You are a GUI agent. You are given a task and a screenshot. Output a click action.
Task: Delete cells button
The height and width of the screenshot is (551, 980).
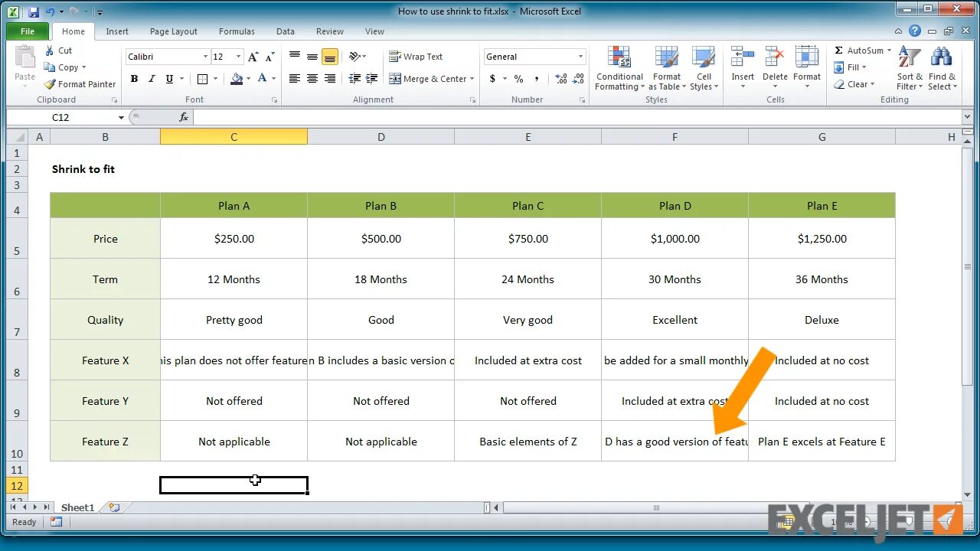point(775,68)
